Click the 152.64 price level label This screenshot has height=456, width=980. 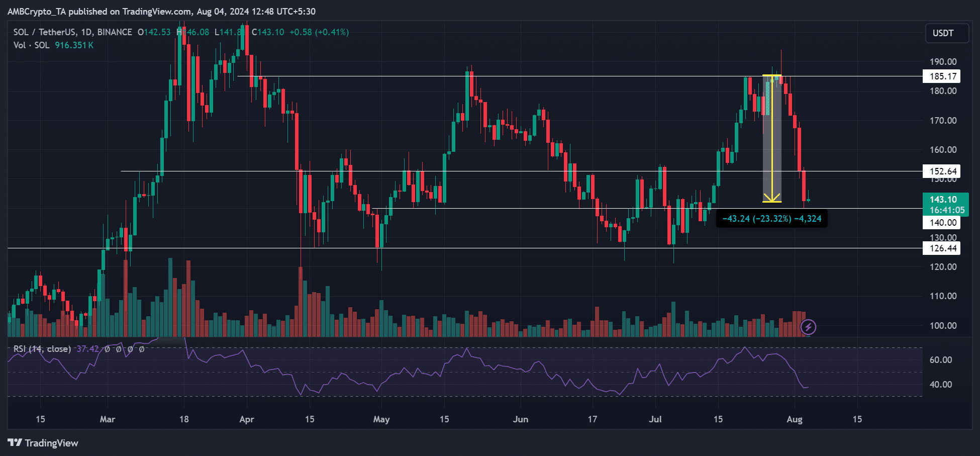tap(941, 171)
